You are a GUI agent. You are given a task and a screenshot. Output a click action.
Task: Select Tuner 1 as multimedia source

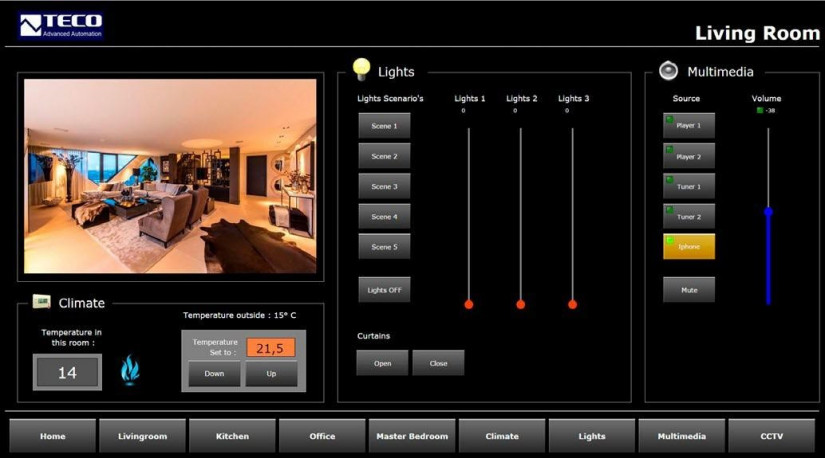tap(688, 186)
